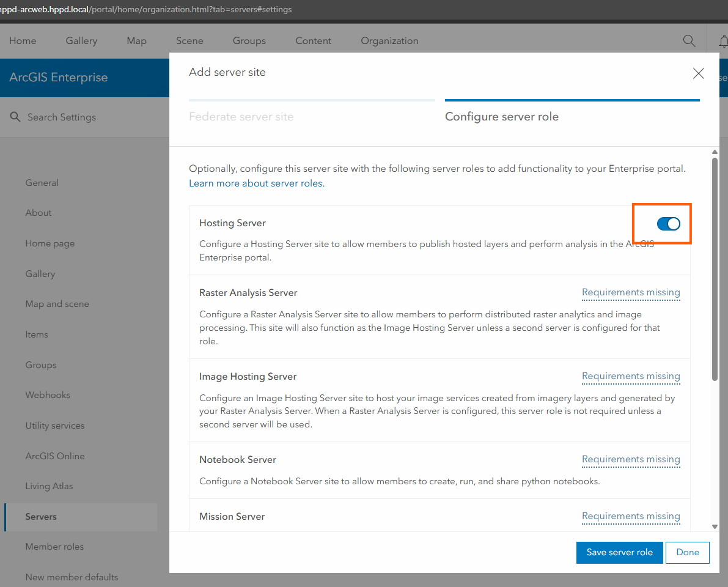Click the search magnifier icon in top navigation
The height and width of the screenshot is (587, 728).
click(689, 41)
